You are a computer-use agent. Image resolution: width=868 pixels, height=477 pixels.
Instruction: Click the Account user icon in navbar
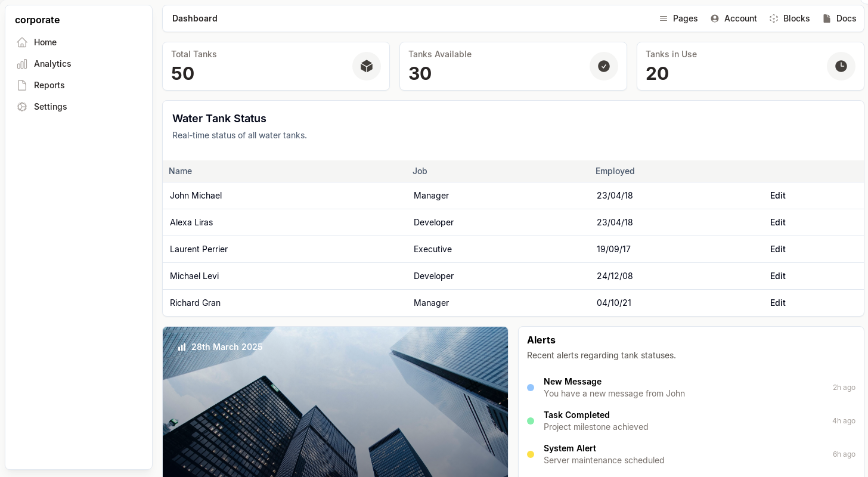pyautogui.click(x=715, y=18)
